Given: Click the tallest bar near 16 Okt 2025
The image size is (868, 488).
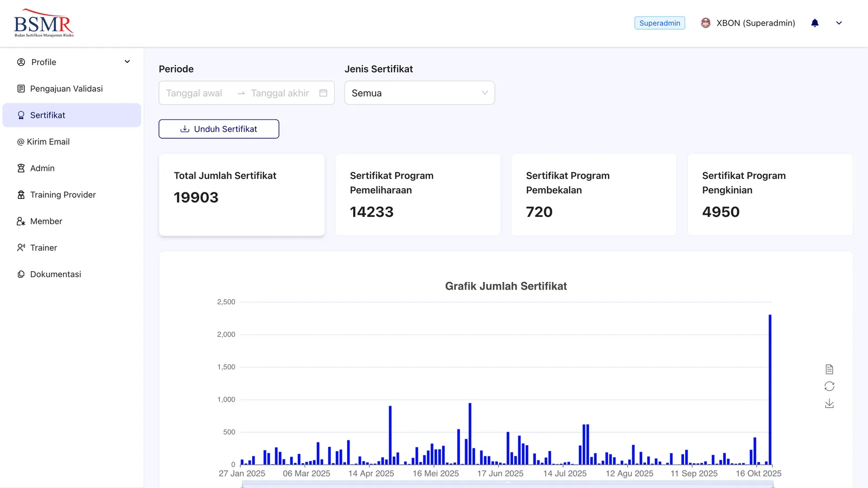Looking at the screenshot, I should (x=770, y=389).
